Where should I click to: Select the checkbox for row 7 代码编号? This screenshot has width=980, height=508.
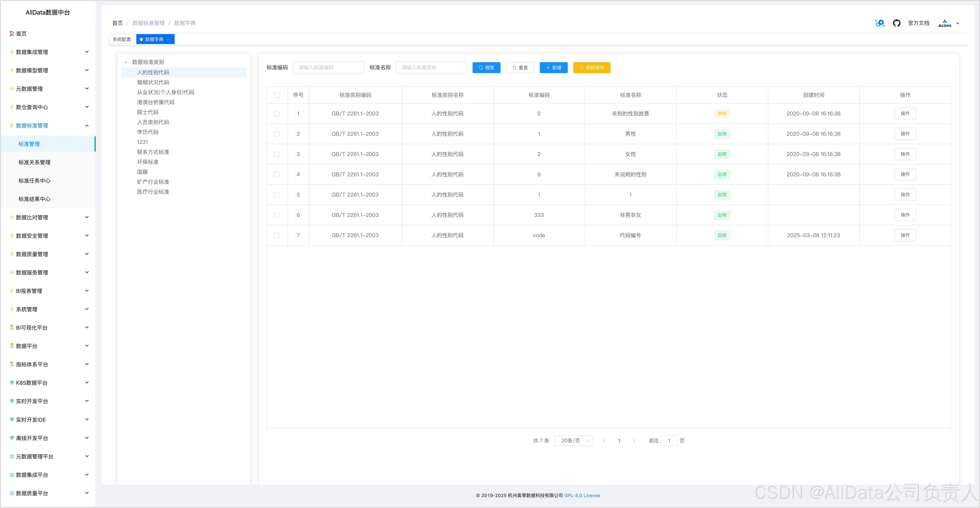[x=276, y=235]
